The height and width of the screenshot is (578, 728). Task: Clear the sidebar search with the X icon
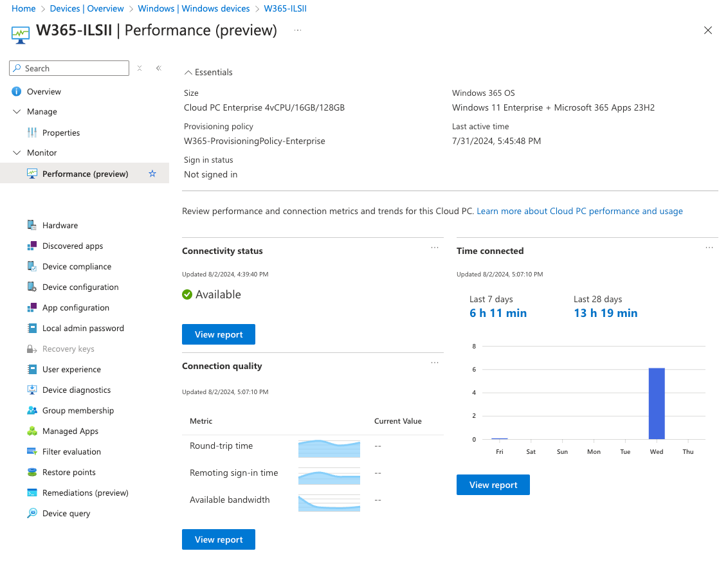140,68
